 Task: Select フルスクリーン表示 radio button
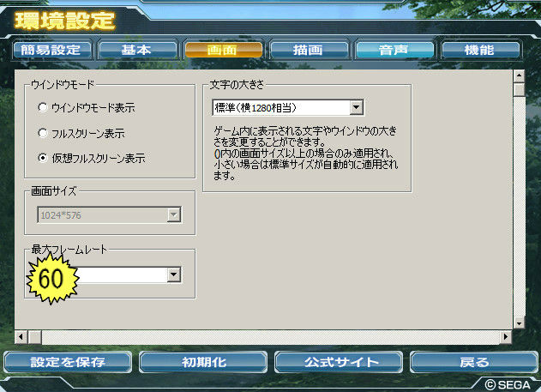[43, 133]
